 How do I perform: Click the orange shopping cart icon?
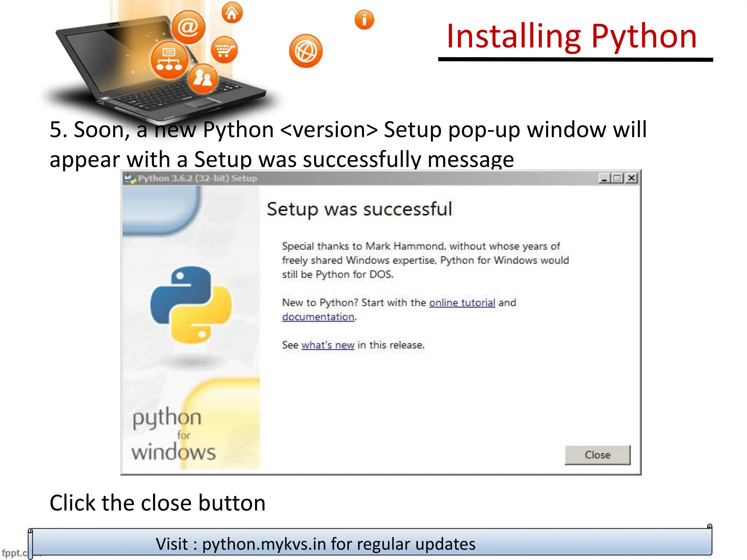coord(224,50)
